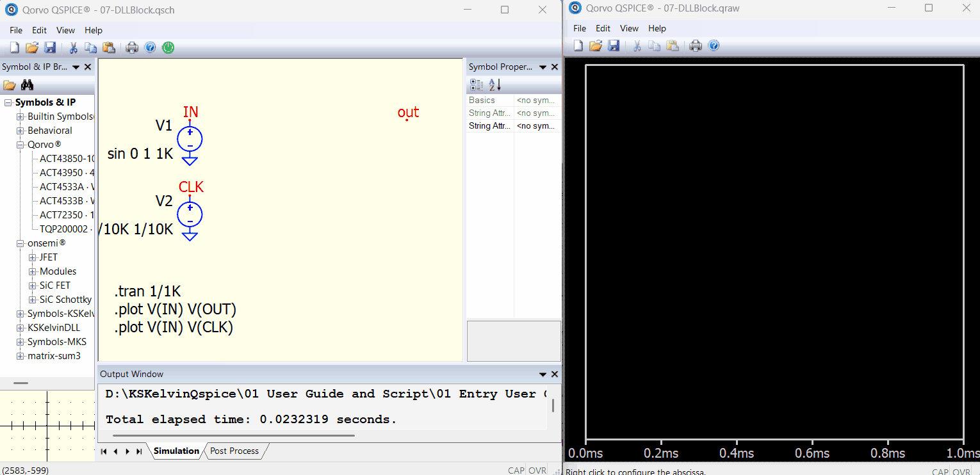Go to next tab in Output Window navigation
The height and width of the screenshot is (475, 980).
tap(127, 451)
